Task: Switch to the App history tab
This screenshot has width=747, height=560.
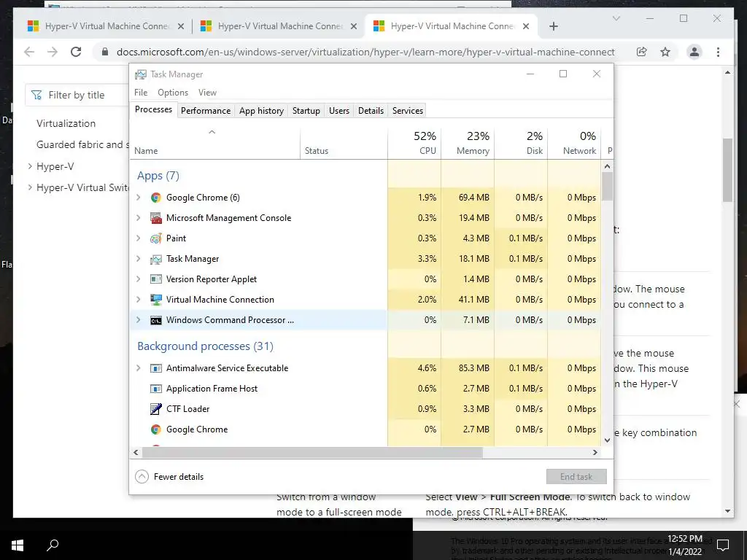Action: (261, 111)
